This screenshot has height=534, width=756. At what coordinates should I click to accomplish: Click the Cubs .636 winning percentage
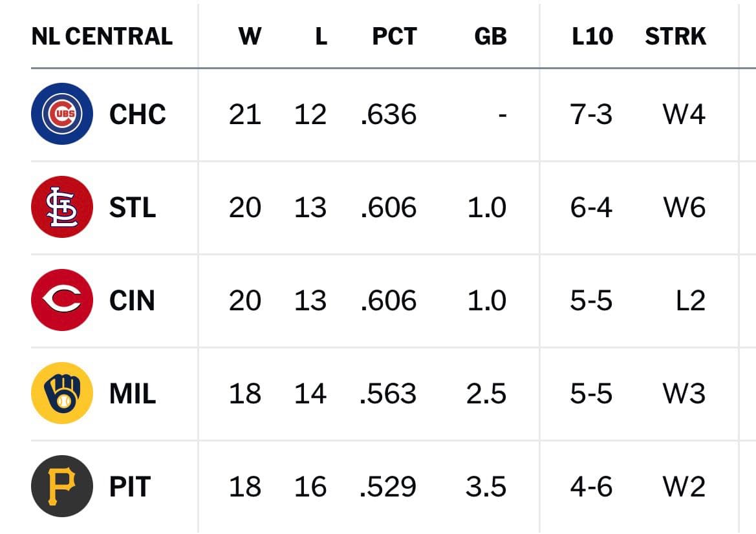click(388, 114)
